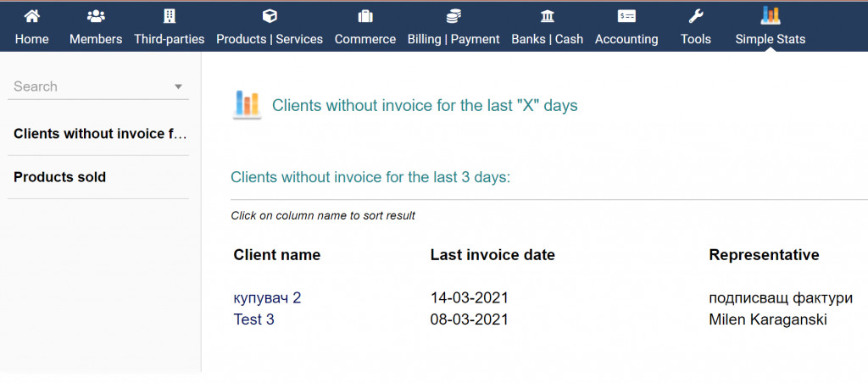This screenshot has width=868, height=383.
Task: Click the bar chart icon beside page title
Action: click(x=247, y=105)
